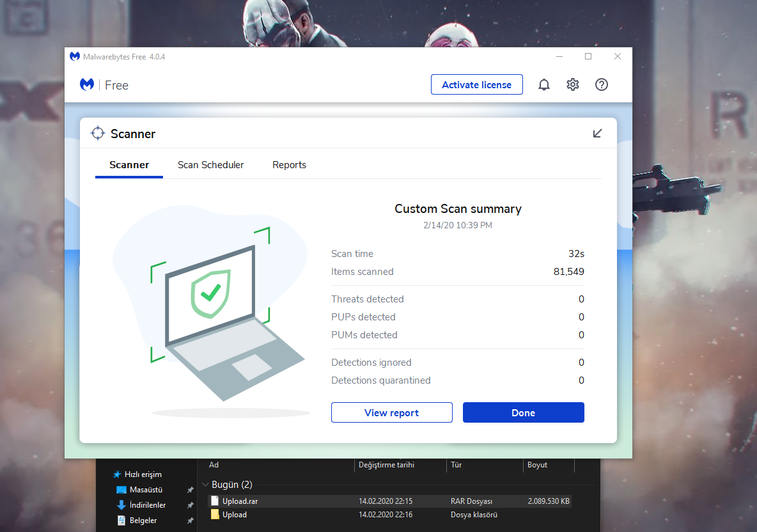Collapse the Bugün (2) group in Explorer
Viewport: 757px width, 532px height.
(x=206, y=485)
